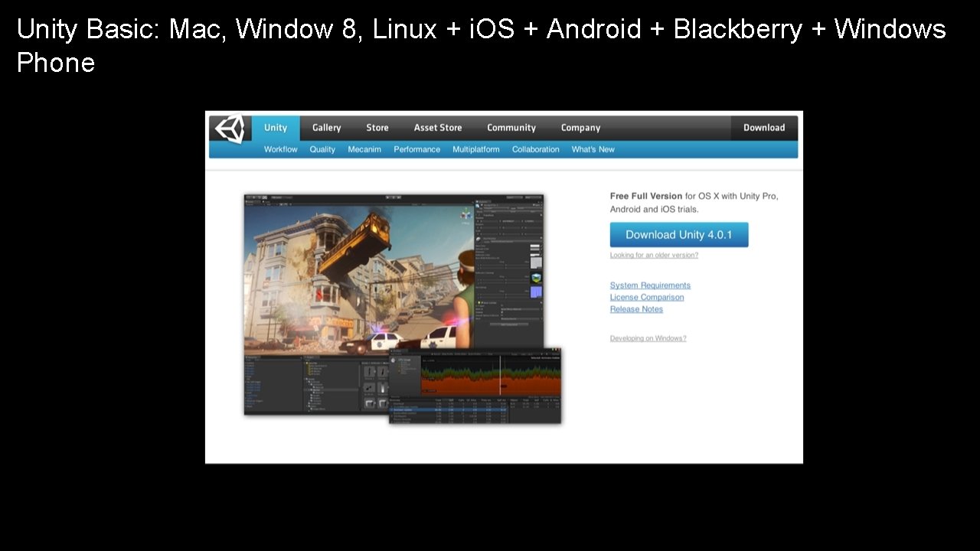Select the Unity navigation tab

click(x=276, y=128)
